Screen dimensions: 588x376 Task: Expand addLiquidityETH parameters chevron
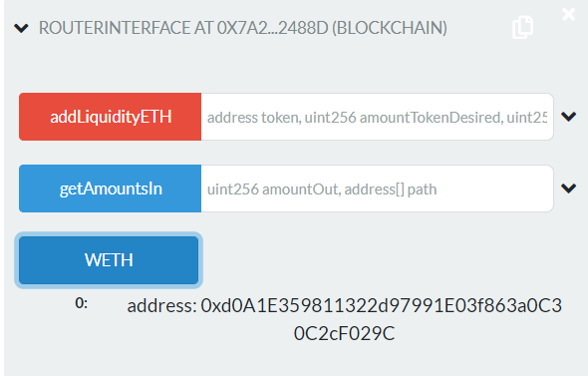568,117
